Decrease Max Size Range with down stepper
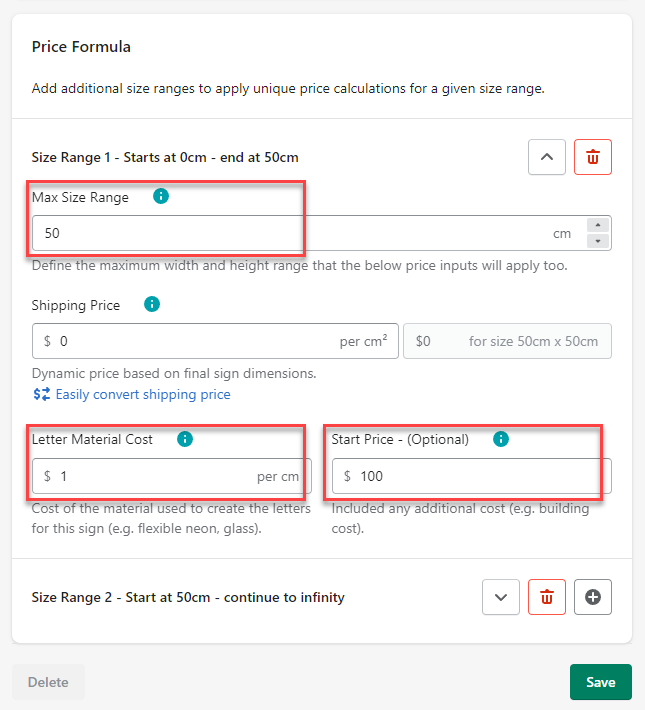 (598, 241)
